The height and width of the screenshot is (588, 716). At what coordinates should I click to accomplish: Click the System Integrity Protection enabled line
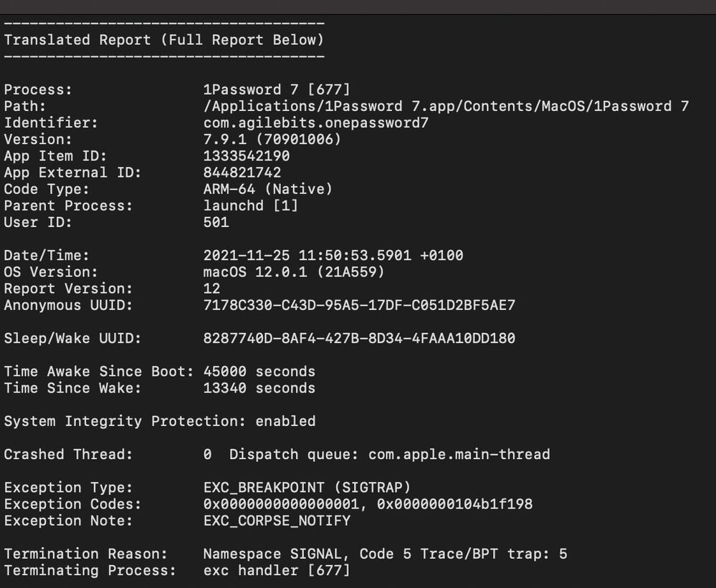160,421
